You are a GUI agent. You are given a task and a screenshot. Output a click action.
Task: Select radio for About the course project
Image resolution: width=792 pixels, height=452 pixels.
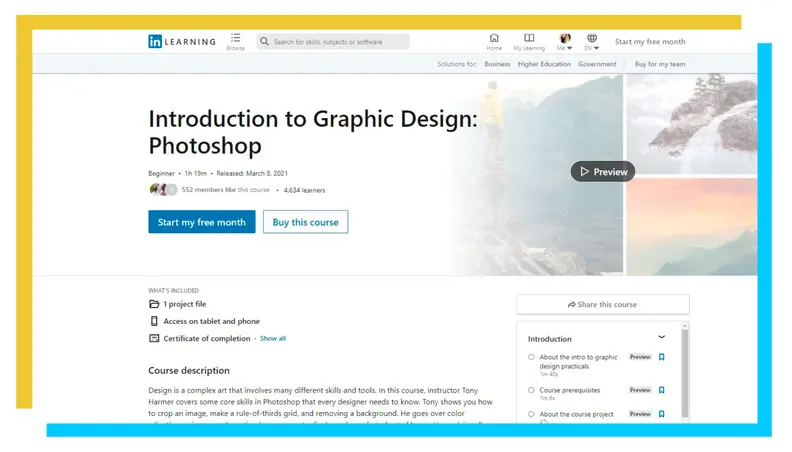(x=531, y=414)
